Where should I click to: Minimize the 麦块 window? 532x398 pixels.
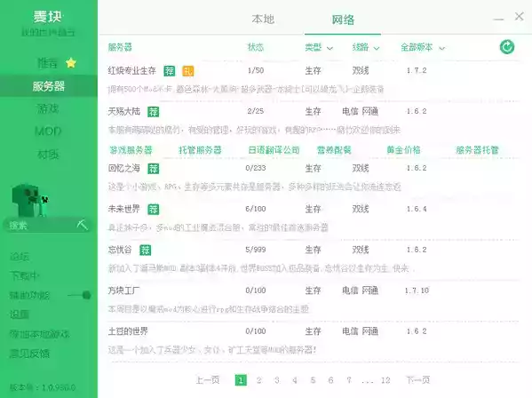(x=498, y=19)
